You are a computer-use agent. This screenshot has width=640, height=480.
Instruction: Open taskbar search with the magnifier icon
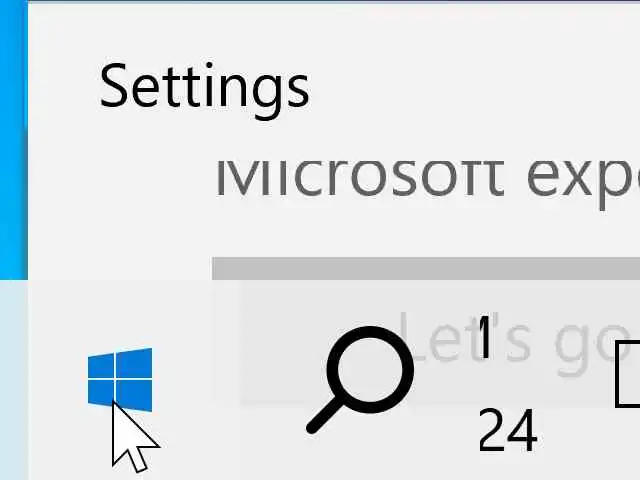tap(360, 380)
